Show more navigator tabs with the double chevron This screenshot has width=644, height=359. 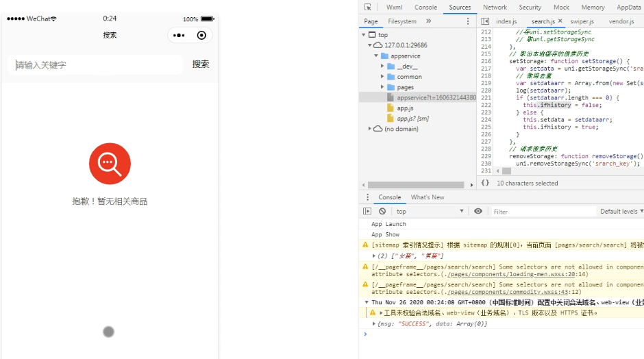point(428,21)
